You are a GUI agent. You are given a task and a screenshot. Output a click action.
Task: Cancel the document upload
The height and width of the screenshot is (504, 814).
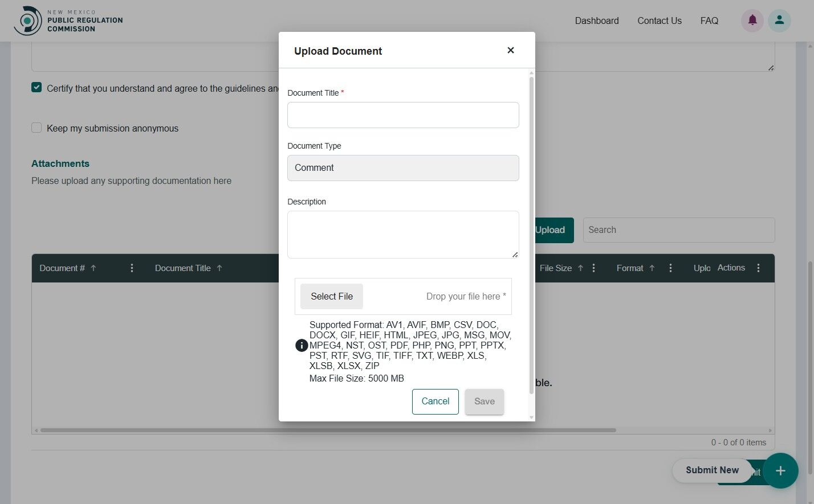coord(435,401)
